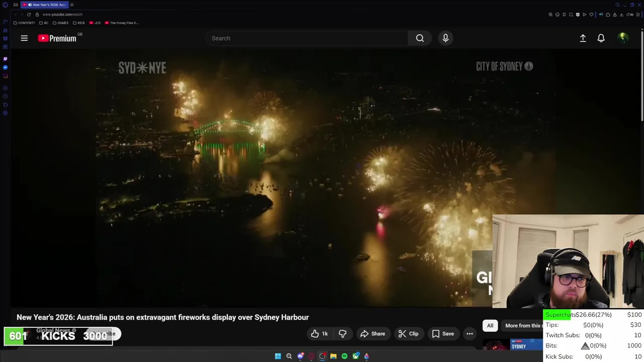Start voice search with the microphone icon
Viewport: 644px width, 362px height.
pos(445,38)
